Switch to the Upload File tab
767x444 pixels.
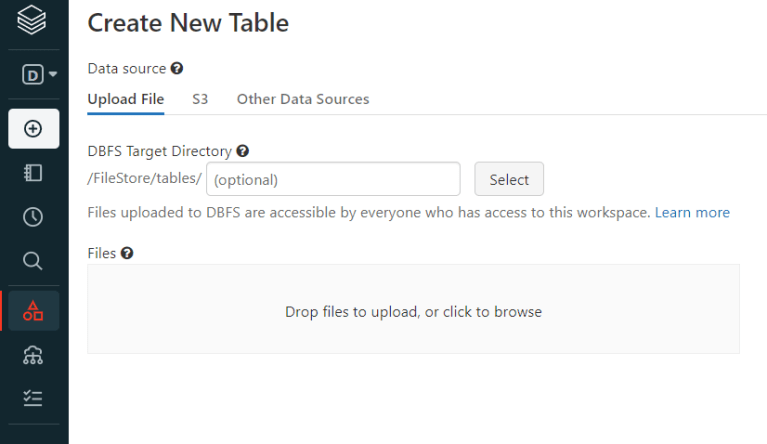(125, 99)
